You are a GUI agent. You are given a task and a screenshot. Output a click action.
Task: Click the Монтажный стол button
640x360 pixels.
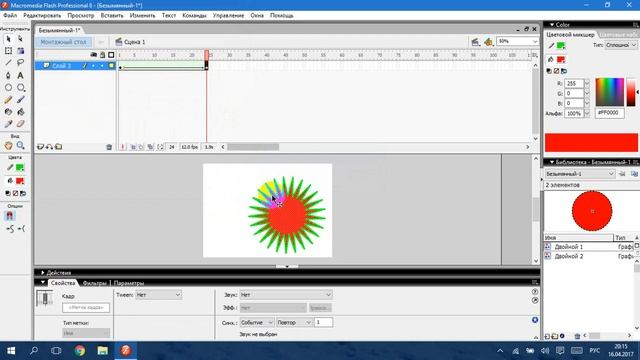click(x=63, y=42)
